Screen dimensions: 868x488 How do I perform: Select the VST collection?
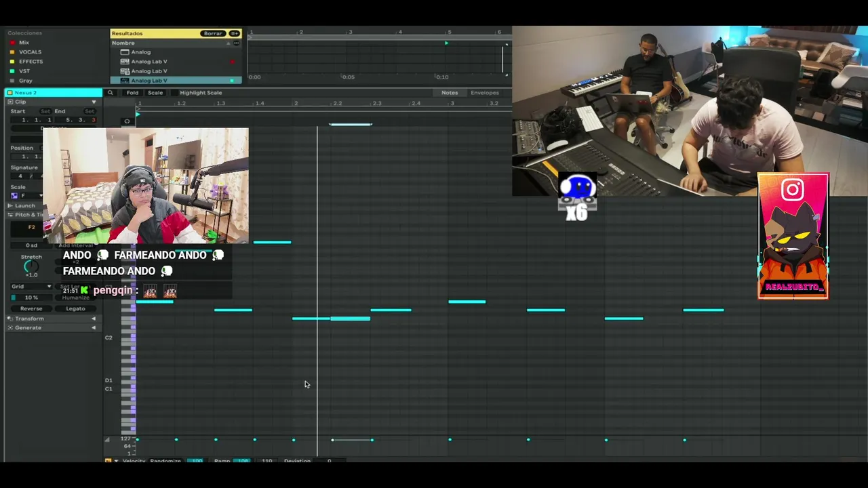[x=24, y=70]
